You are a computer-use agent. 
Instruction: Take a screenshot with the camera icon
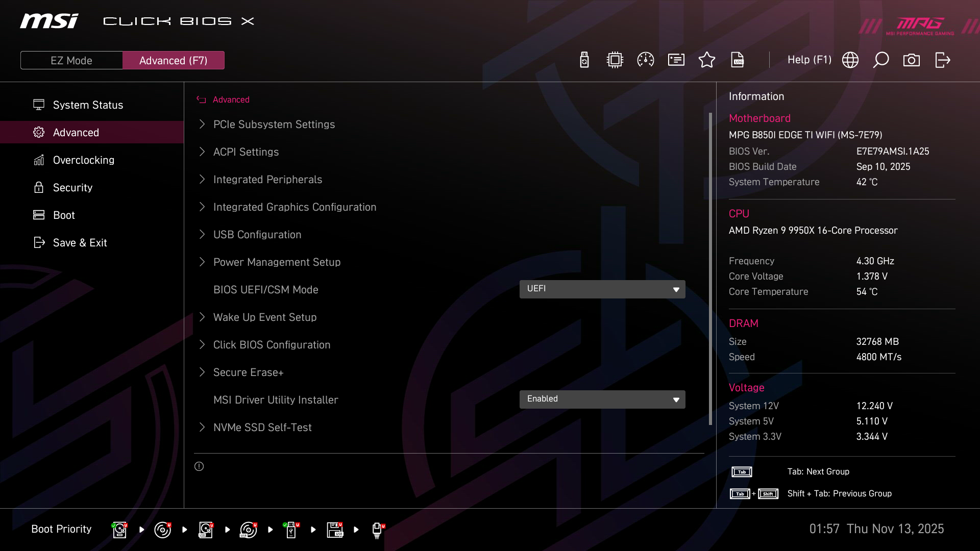tap(912, 60)
